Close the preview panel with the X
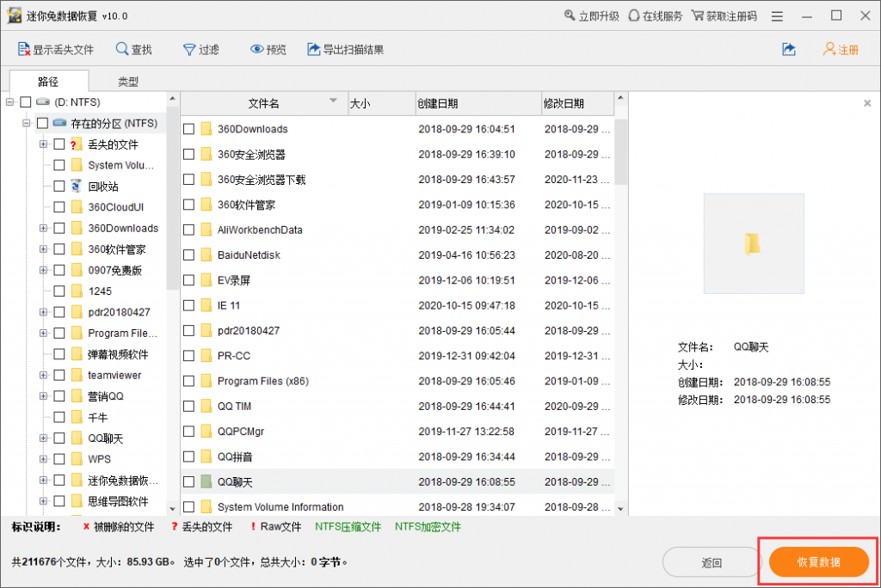The width and height of the screenshot is (881, 588). [x=867, y=103]
